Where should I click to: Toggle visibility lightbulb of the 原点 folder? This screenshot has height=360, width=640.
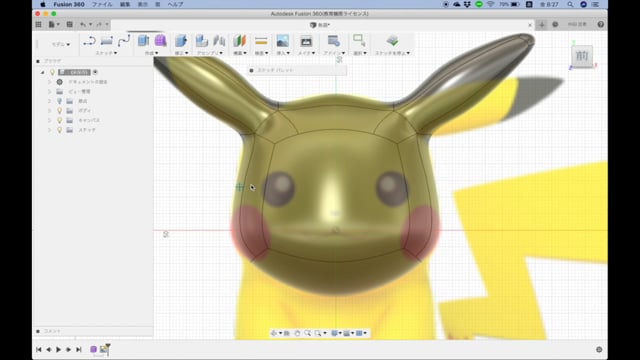tap(60, 101)
